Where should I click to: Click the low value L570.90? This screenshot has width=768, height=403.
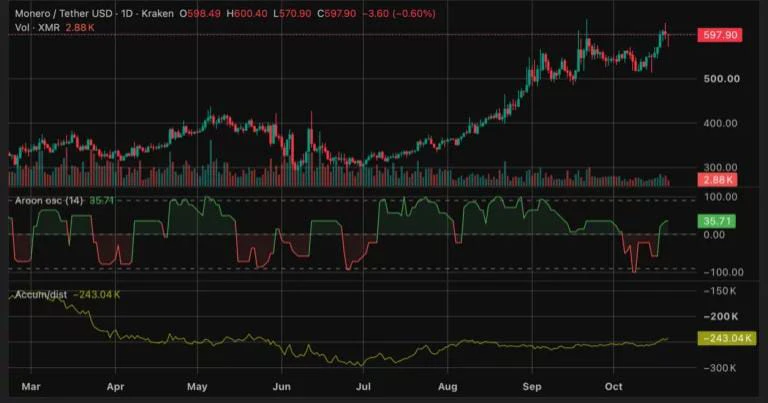[292, 14]
